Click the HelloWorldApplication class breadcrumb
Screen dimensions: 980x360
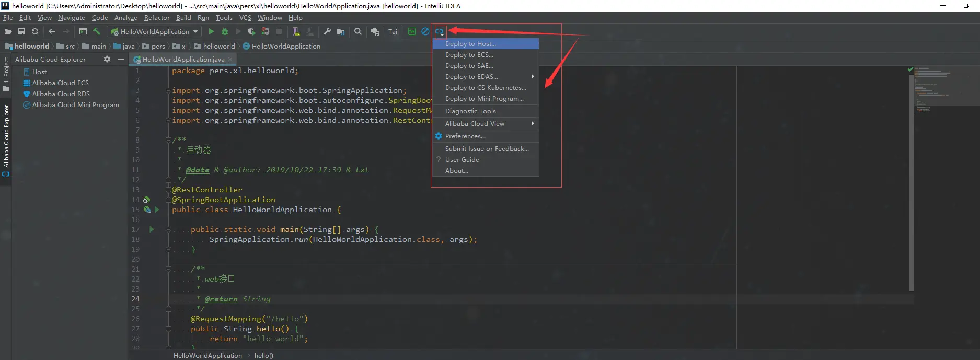tap(282, 47)
